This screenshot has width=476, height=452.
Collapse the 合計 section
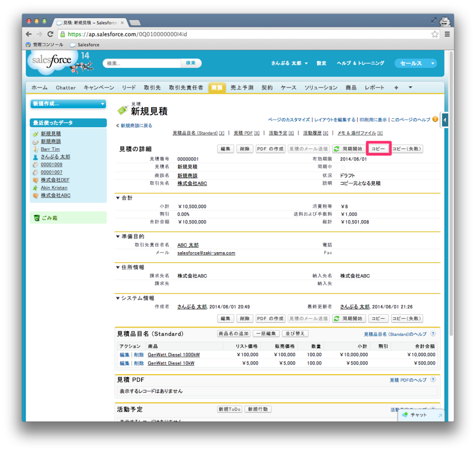(x=118, y=198)
